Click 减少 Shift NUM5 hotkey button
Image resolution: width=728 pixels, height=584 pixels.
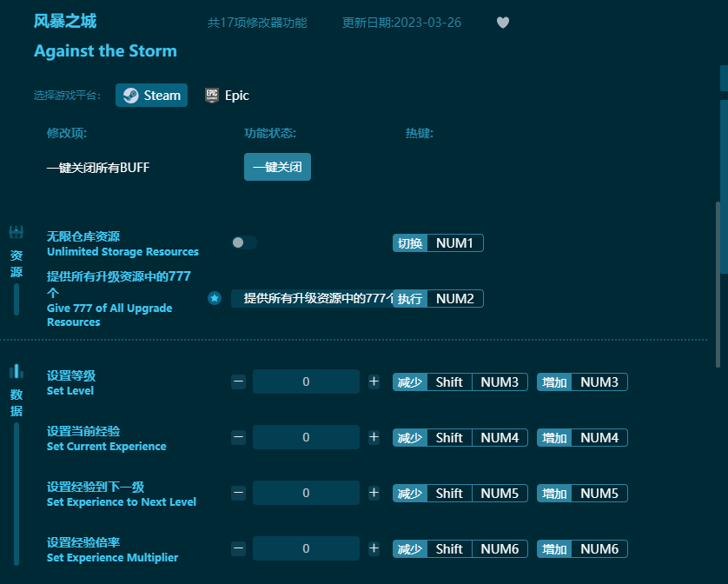(x=460, y=493)
